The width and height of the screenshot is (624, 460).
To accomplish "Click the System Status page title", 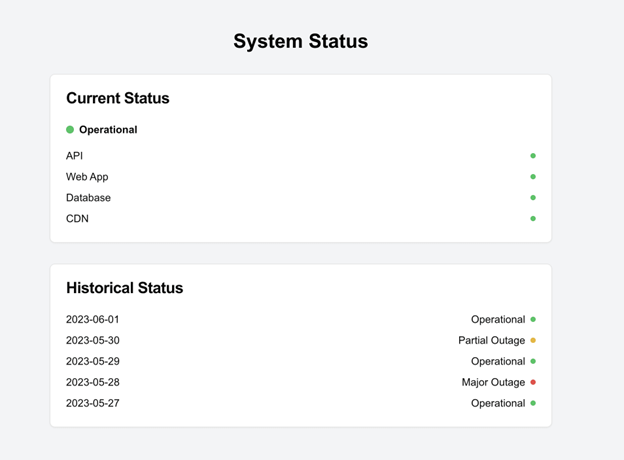I will coord(301,42).
